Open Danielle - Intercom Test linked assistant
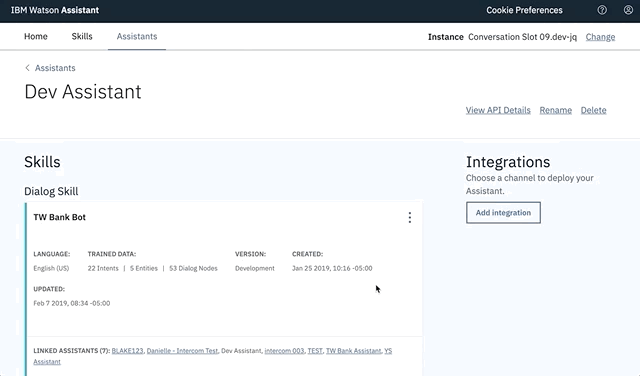640x376 pixels. pyautogui.click(x=182, y=351)
